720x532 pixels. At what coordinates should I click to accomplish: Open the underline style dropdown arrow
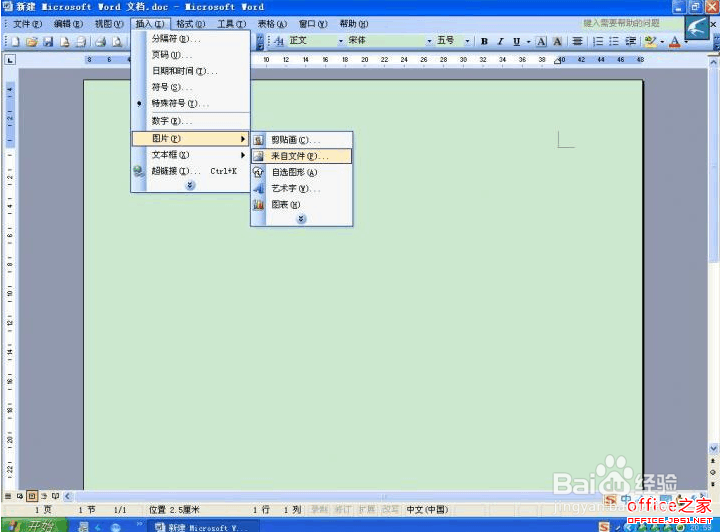528,41
